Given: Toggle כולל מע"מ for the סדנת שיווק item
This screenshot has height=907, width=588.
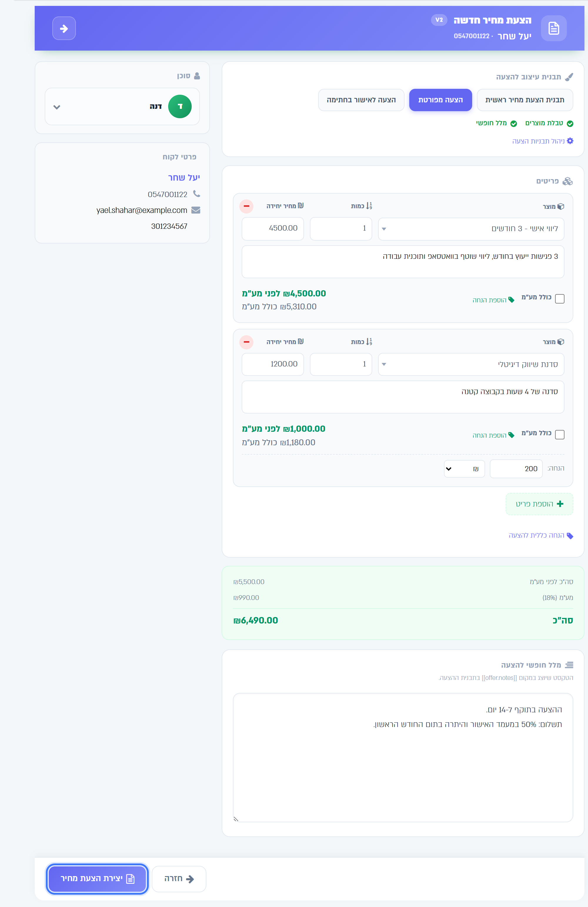Looking at the screenshot, I should click(x=560, y=434).
